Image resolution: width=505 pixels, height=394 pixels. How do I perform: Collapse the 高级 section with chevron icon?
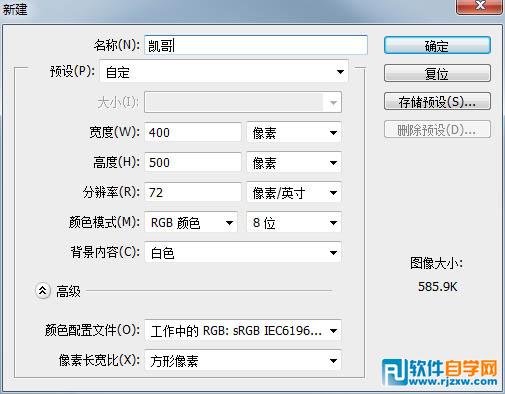(43, 291)
